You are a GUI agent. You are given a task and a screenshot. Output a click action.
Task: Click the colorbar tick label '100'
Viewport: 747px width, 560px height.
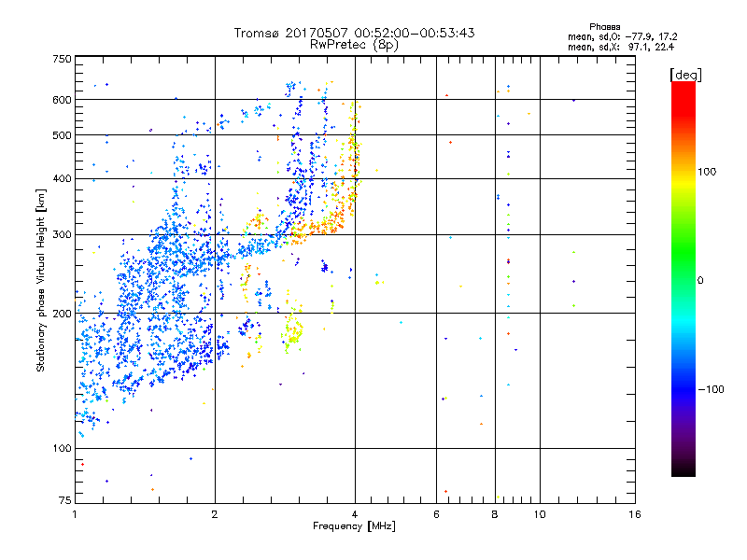pyautogui.click(x=707, y=172)
